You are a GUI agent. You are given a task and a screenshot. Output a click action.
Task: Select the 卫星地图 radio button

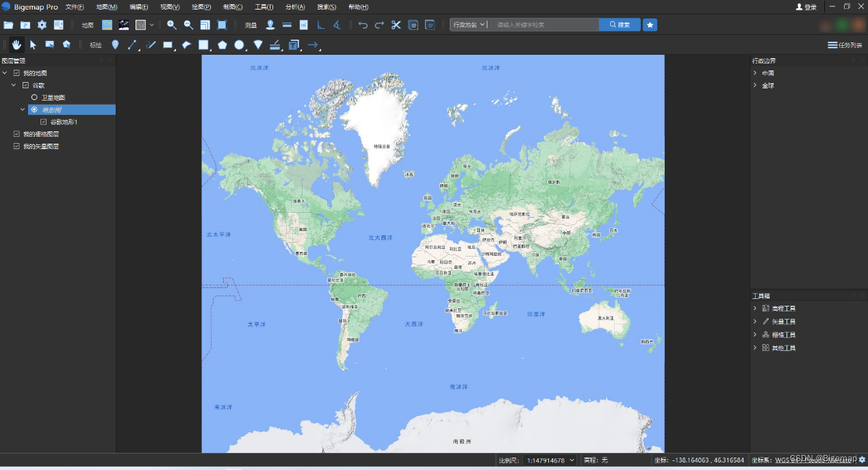[34, 98]
